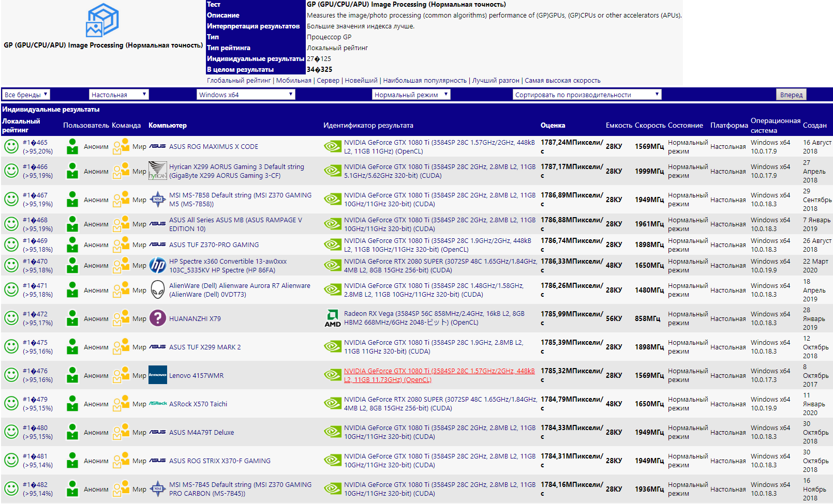
Task: Click the question mark icon for HUANANZHI X79
Action: point(158,318)
